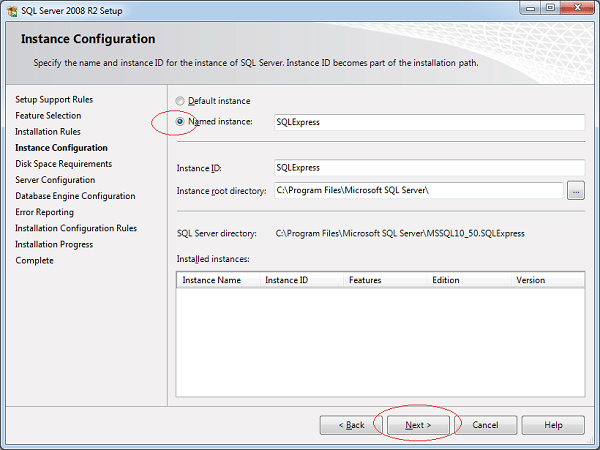Image resolution: width=600 pixels, height=450 pixels.
Task: Select the Default instance radio button
Action: (x=180, y=101)
